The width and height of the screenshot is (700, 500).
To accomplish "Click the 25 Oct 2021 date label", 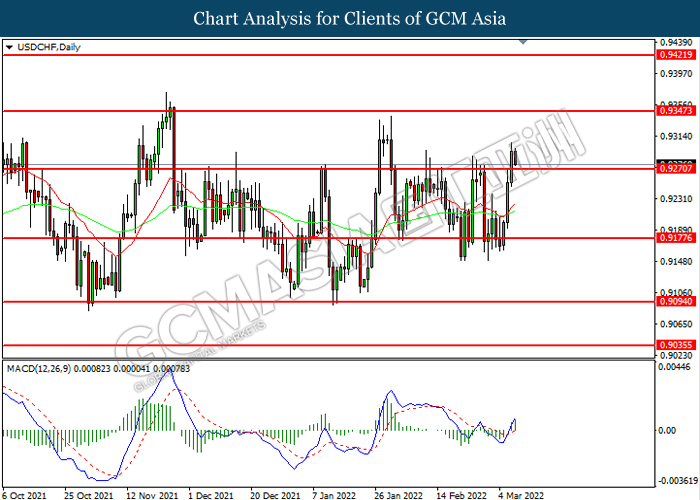I will click(x=89, y=495).
